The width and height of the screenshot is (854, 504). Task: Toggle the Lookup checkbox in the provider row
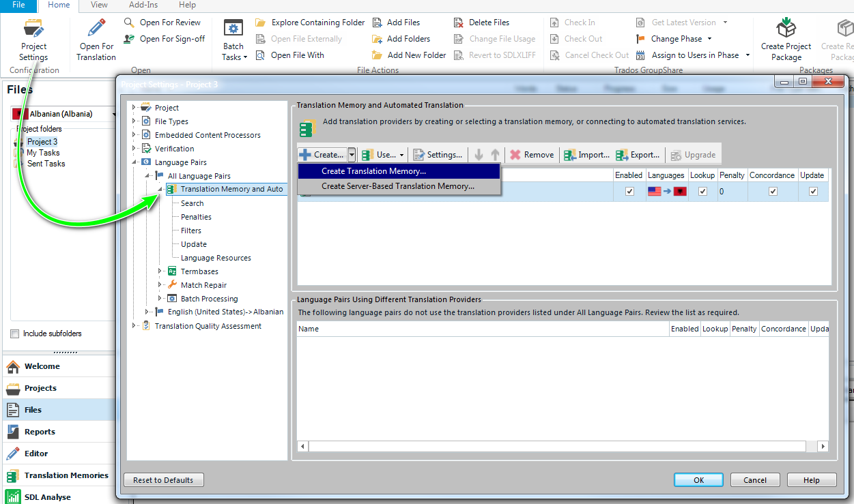pos(702,192)
